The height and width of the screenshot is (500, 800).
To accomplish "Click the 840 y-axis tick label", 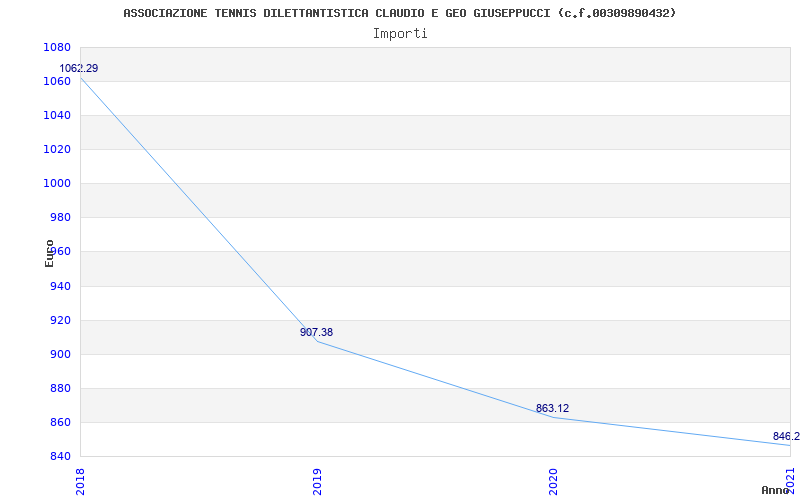I will point(60,457).
